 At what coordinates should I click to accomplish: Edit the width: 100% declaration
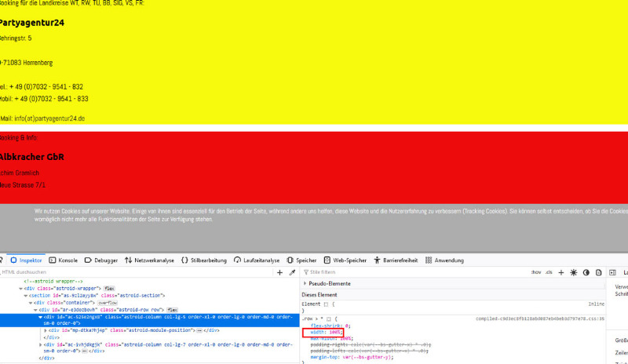[326, 333]
